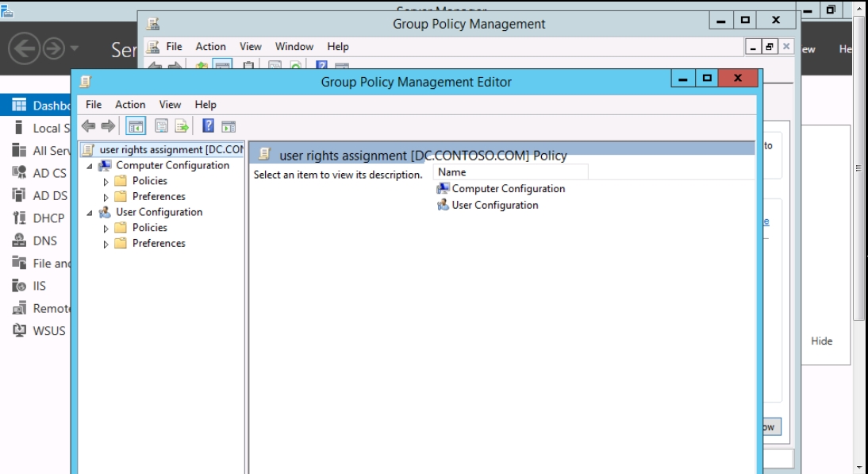Select the root 'user rights assignment' tree node
The height and width of the screenshot is (474, 868).
pos(162,150)
